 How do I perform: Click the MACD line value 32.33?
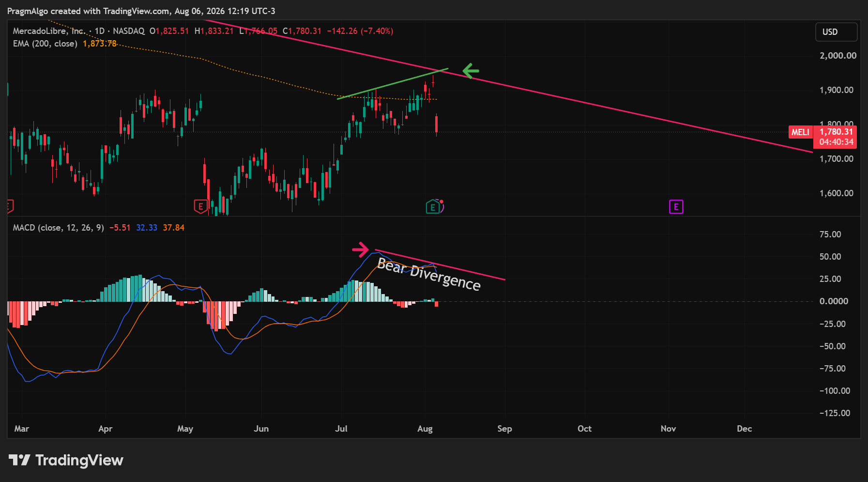pyautogui.click(x=147, y=228)
